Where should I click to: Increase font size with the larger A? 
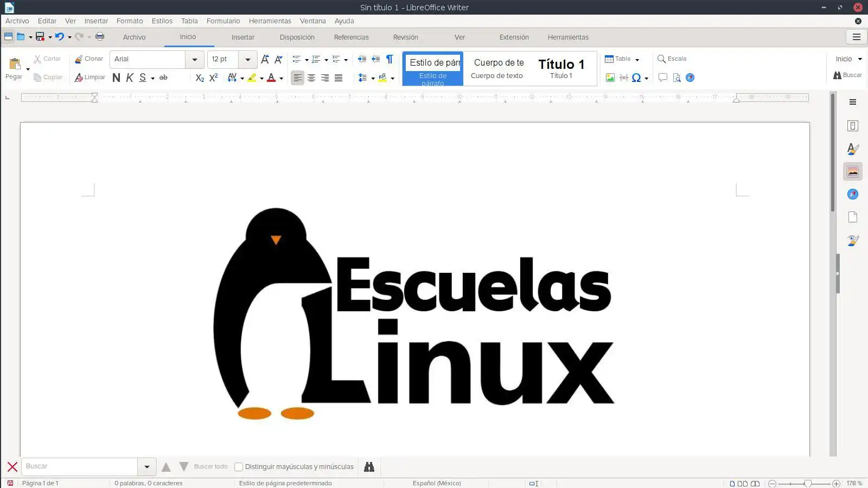pyautogui.click(x=265, y=59)
